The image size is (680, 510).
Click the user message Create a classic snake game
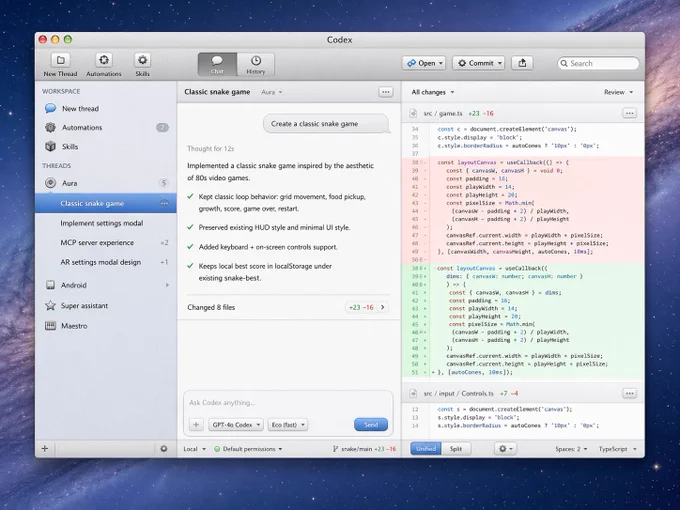point(326,124)
